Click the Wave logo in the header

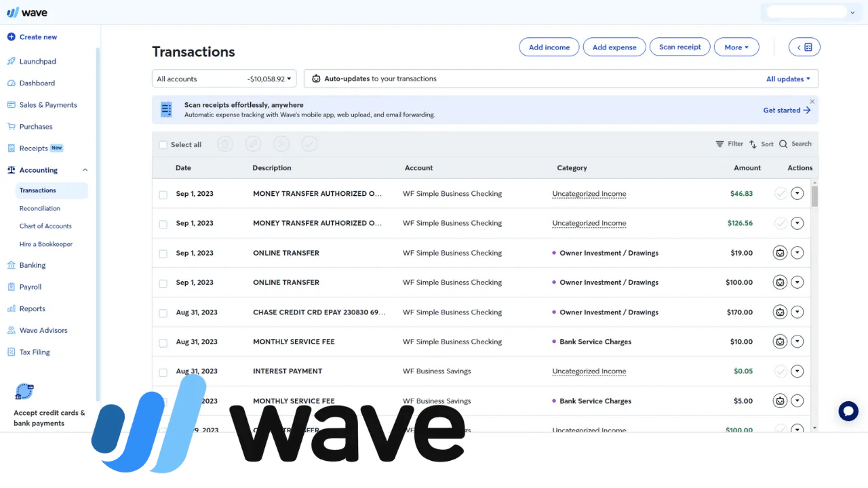26,12
